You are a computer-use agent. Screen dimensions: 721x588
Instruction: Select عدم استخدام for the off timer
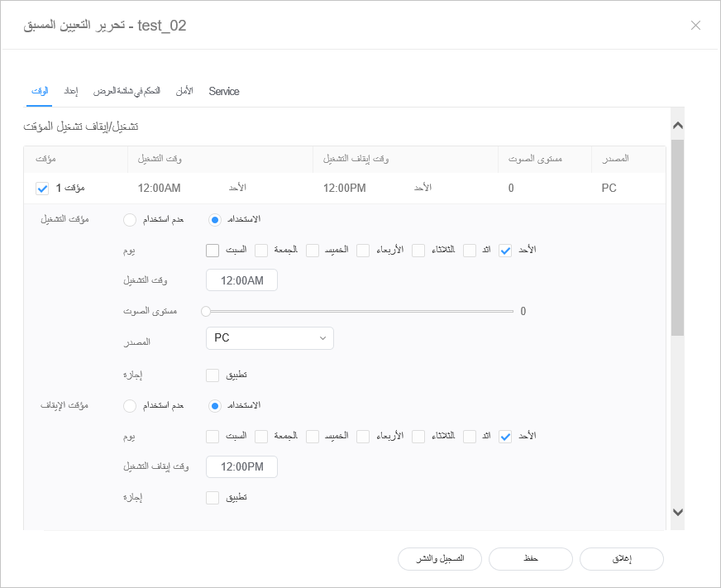point(130,406)
